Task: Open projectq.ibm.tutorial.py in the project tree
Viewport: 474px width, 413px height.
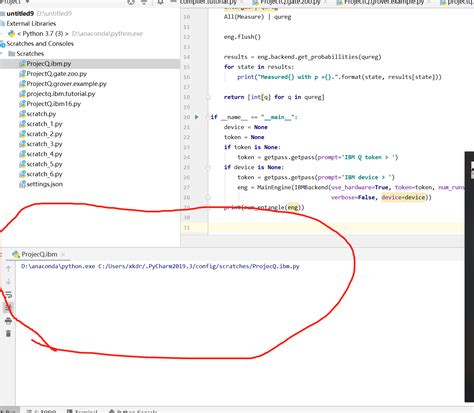Action: click(x=61, y=94)
